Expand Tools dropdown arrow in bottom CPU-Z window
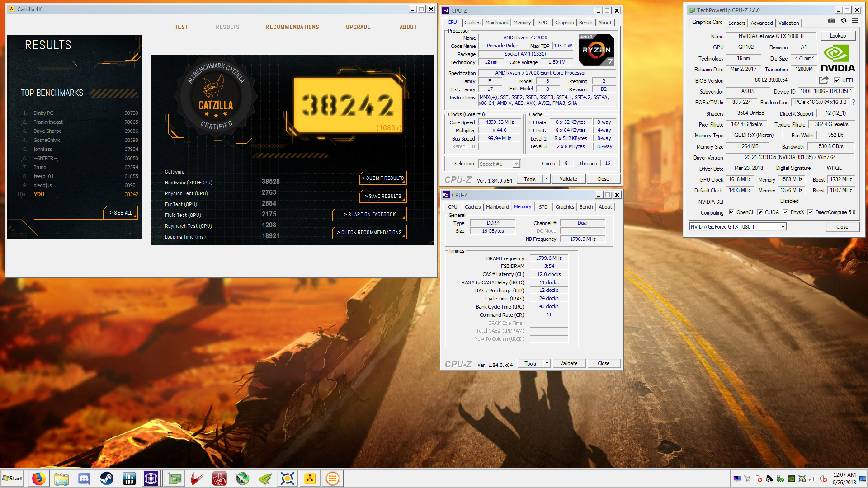Screen dimensions: 868x488 point(547,363)
